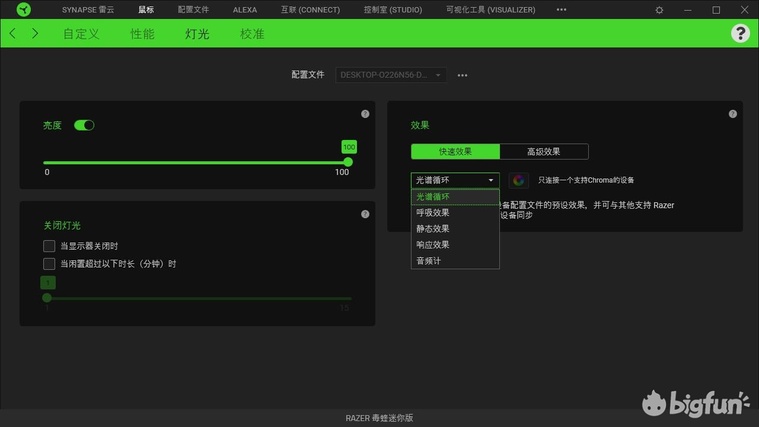Screen dimensions: 759x427
Task: Collapse the 光谱循环 effect dropdown
Action: [x=455, y=180]
